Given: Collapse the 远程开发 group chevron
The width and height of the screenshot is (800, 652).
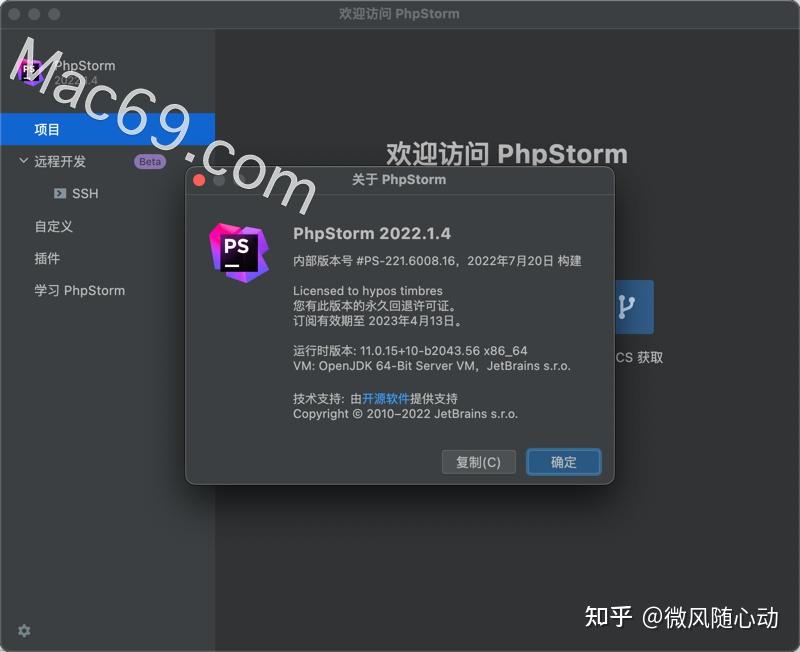Looking at the screenshot, I should pyautogui.click(x=22, y=161).
